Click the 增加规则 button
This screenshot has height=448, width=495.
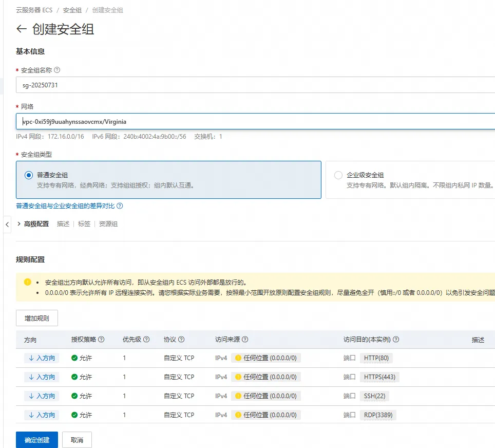tap(37, 318)
